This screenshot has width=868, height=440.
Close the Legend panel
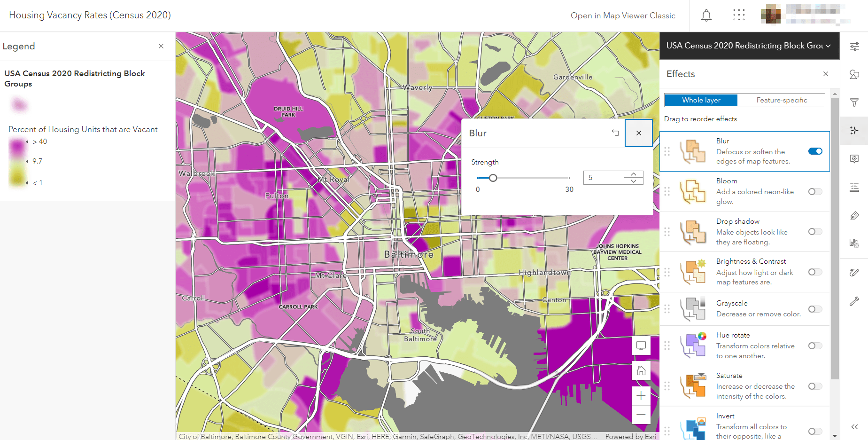click(x=161, y=46)
